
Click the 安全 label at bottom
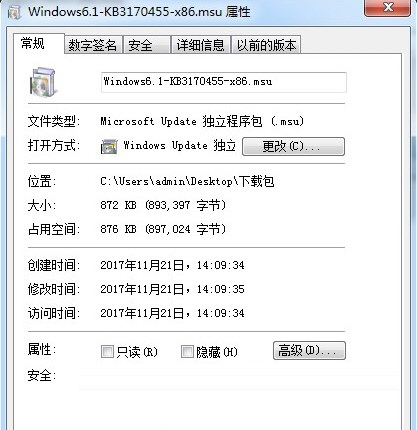click(42, 376)
